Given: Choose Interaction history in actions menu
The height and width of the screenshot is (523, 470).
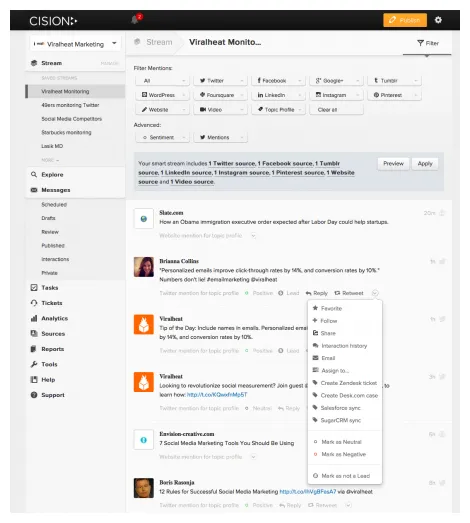Looking at the screenshot, I should [x=345, y=346].
